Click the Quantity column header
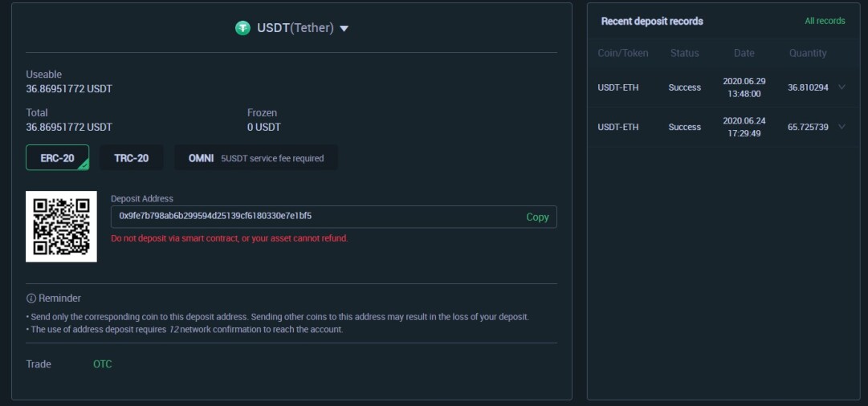The height and width of the screenshot is (406, 868). tap(808, 53)
